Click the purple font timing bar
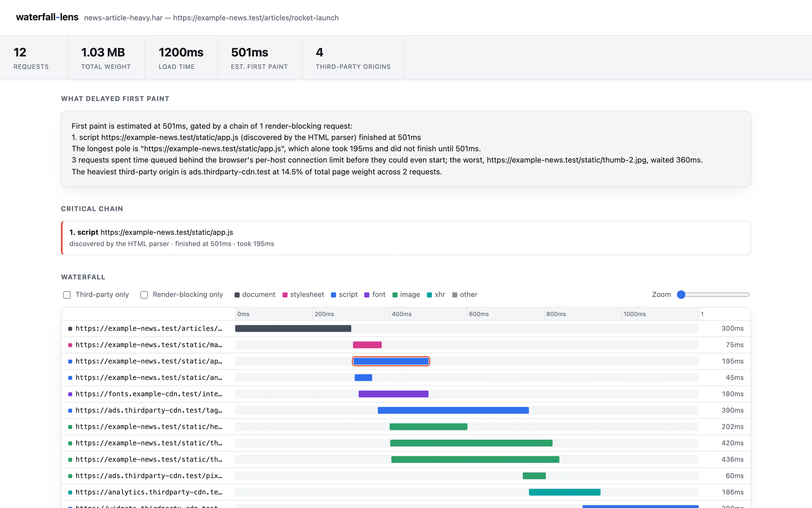812x508 pixels. click(x=393, y=394)
